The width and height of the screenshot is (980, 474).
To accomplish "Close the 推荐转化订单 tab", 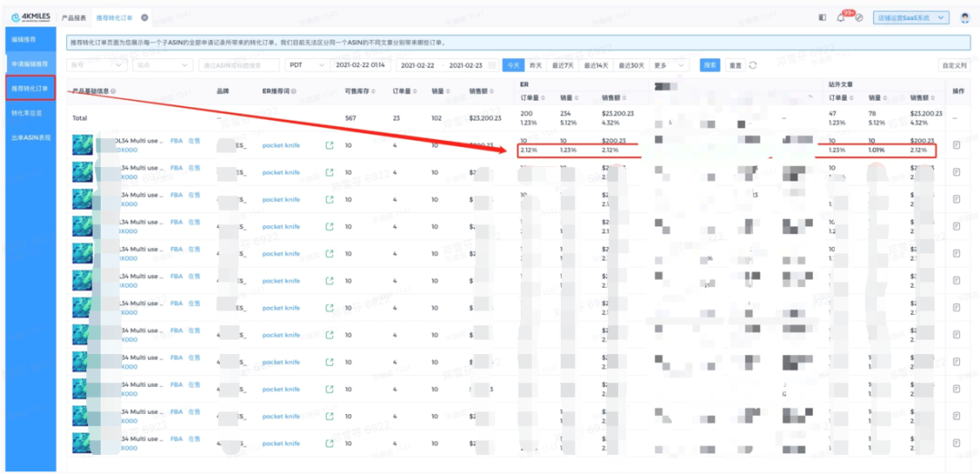I will pos(144,17).
